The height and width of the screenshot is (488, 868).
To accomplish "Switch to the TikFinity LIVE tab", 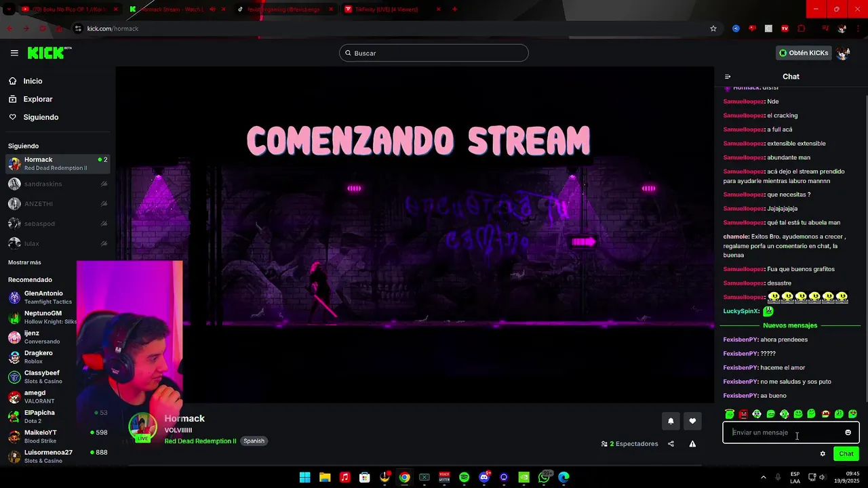I will (x=391, y=9).
